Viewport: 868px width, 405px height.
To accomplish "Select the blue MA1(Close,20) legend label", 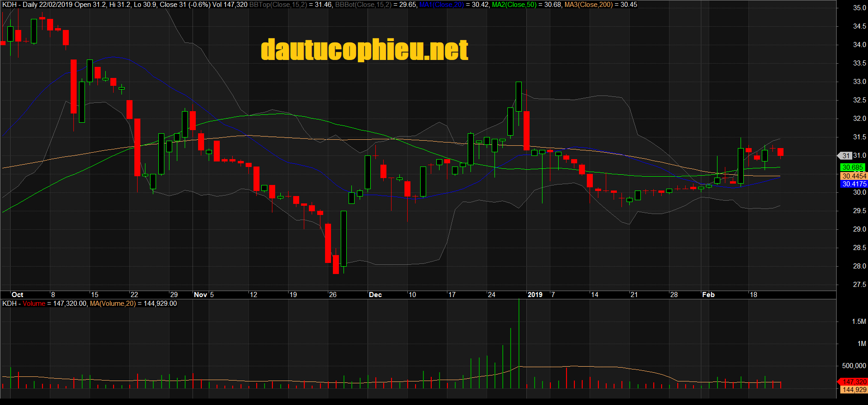I will [441, 5].
